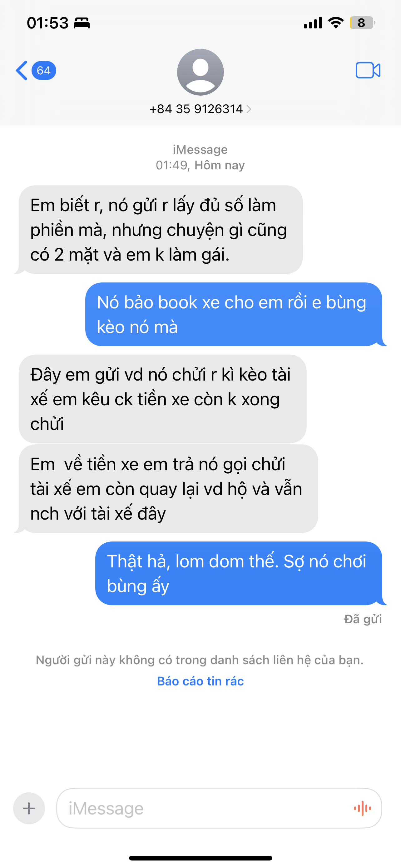
Task: Tap the 01:53 clock in status bar
Action: click(x=47, y=23)
